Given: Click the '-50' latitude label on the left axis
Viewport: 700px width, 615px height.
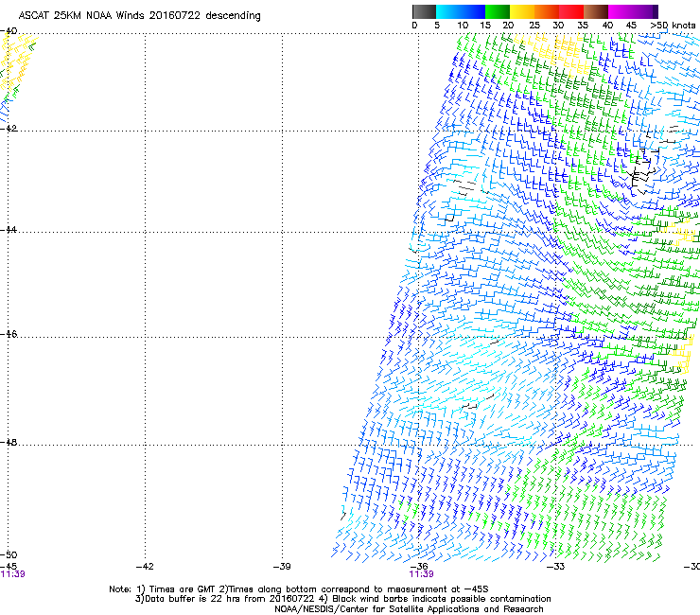Looking at the screenshot, I should click(9, 554).
